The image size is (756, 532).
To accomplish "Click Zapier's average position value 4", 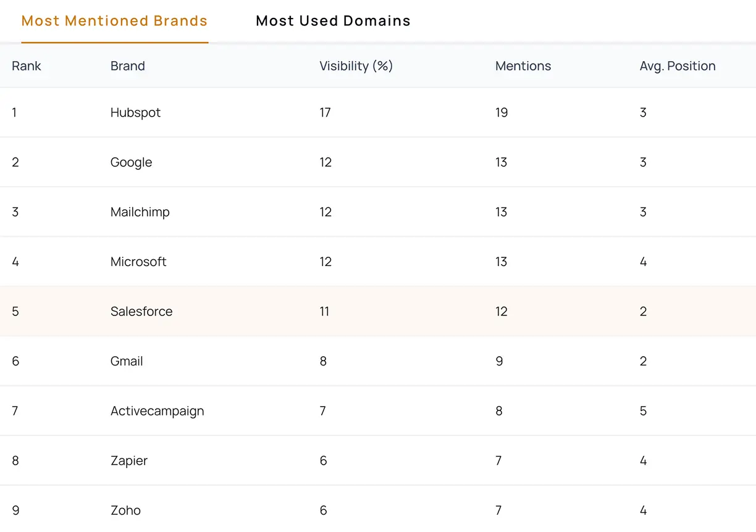I will [644, 460].
